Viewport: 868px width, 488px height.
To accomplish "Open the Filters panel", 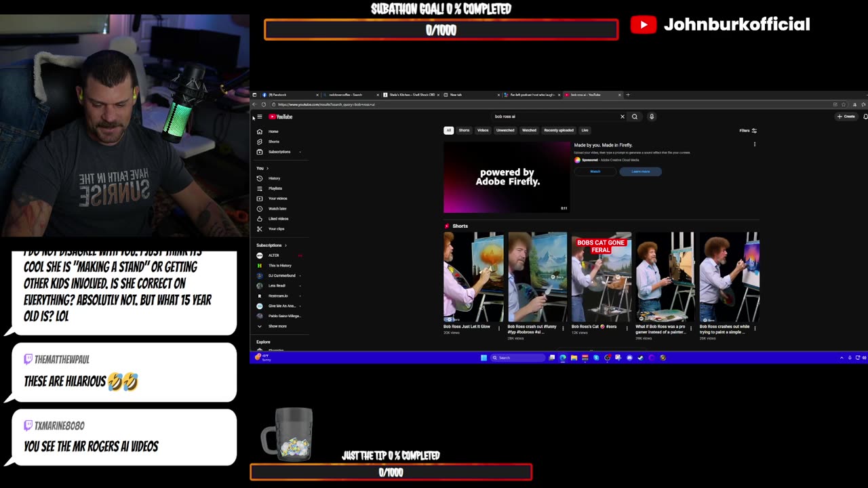I will click(x=748, y=131).
